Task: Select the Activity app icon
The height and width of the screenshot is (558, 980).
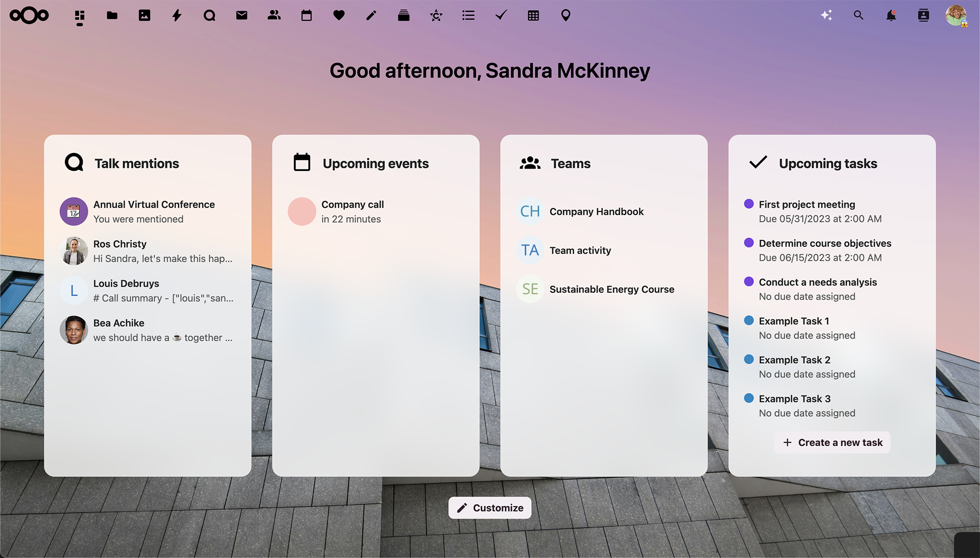Action: (x=176, y=15)
